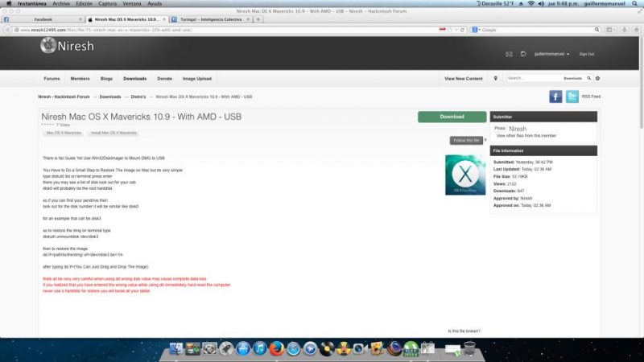Open the green uTorrent-style dock icon

pos(411,348)
